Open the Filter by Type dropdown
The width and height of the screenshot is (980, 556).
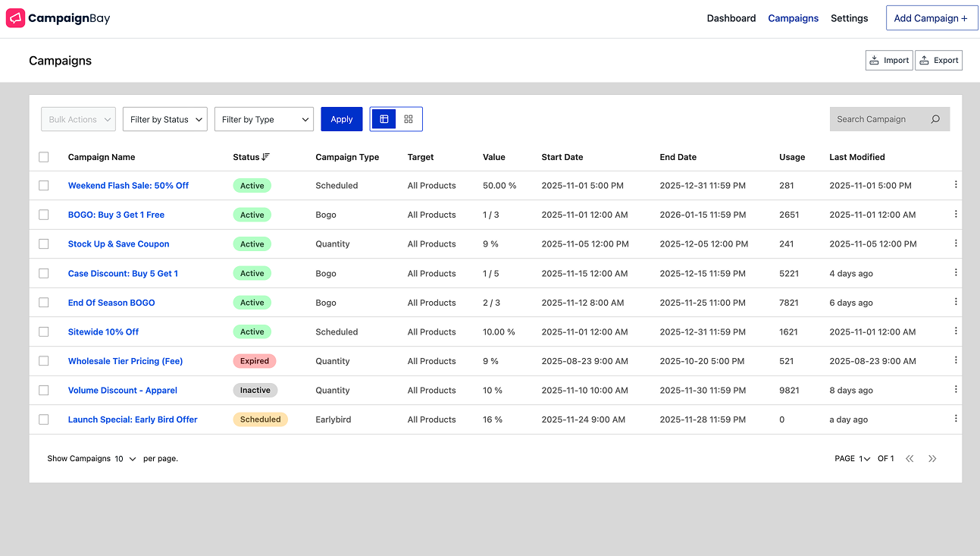tap(264, 119)
